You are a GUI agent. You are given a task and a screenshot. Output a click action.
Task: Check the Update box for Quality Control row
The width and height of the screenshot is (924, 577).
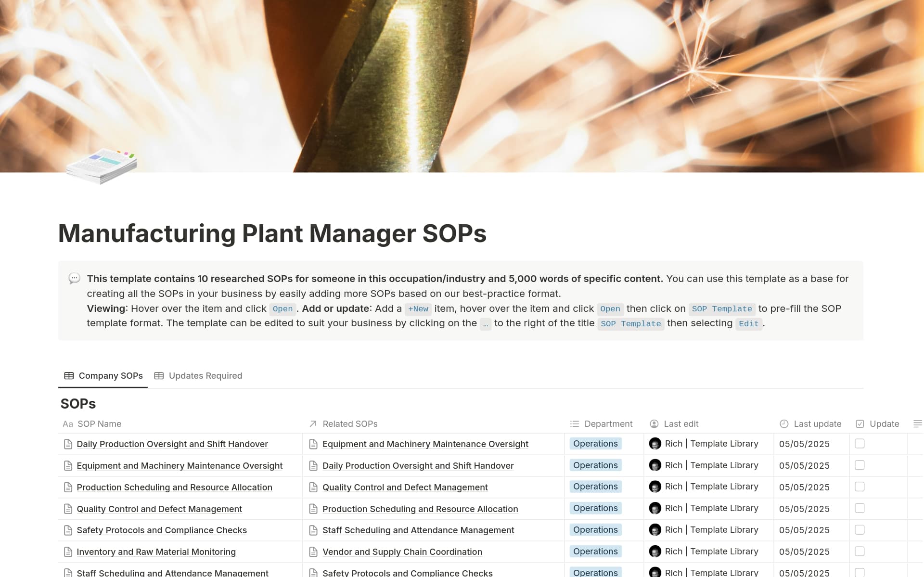(860, 508)
